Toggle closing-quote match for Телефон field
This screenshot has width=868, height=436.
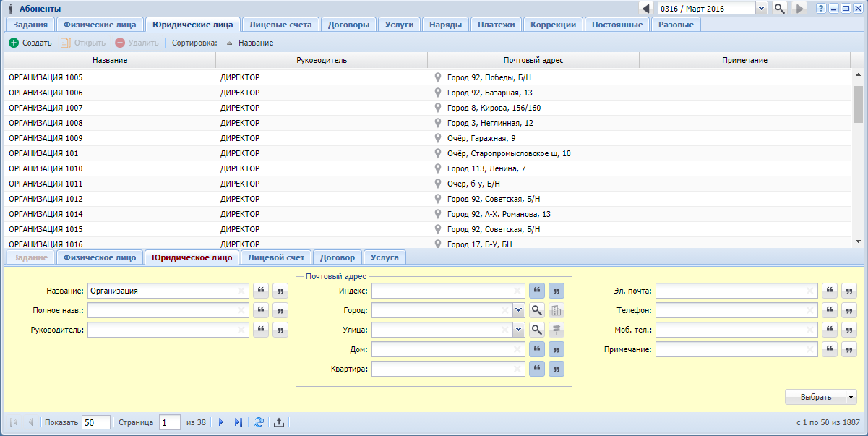(x=849, y=310)
